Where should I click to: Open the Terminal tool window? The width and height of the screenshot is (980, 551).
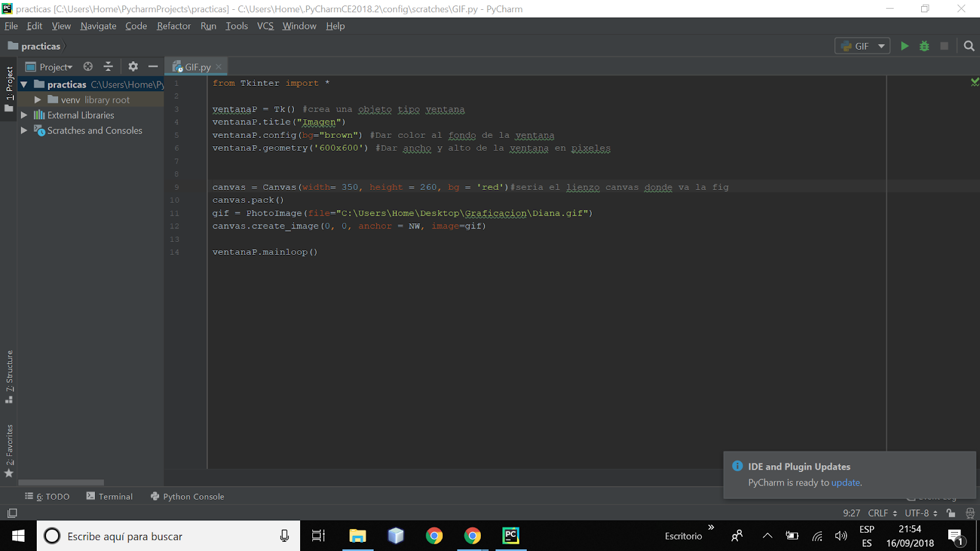tap(115, 496)
